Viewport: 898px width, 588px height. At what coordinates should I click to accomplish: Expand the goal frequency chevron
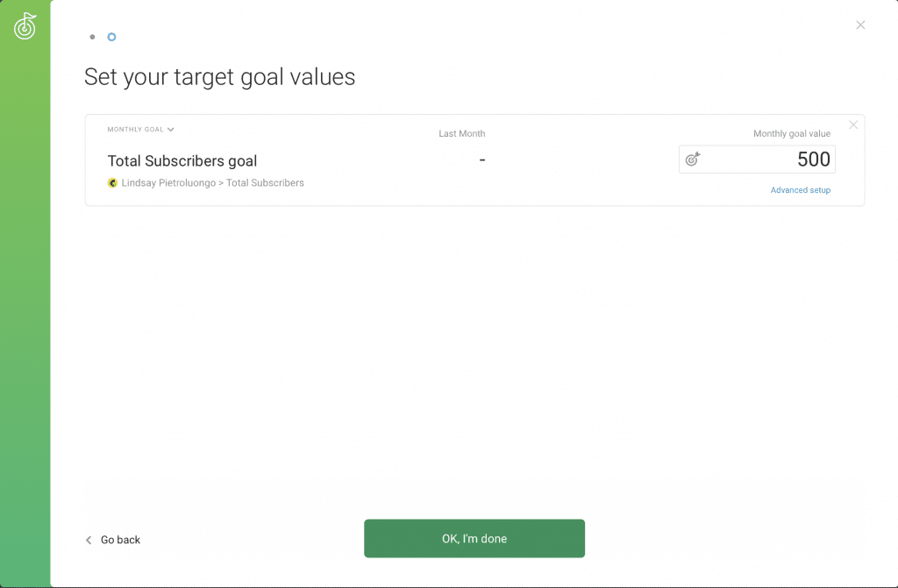point(170,129)
